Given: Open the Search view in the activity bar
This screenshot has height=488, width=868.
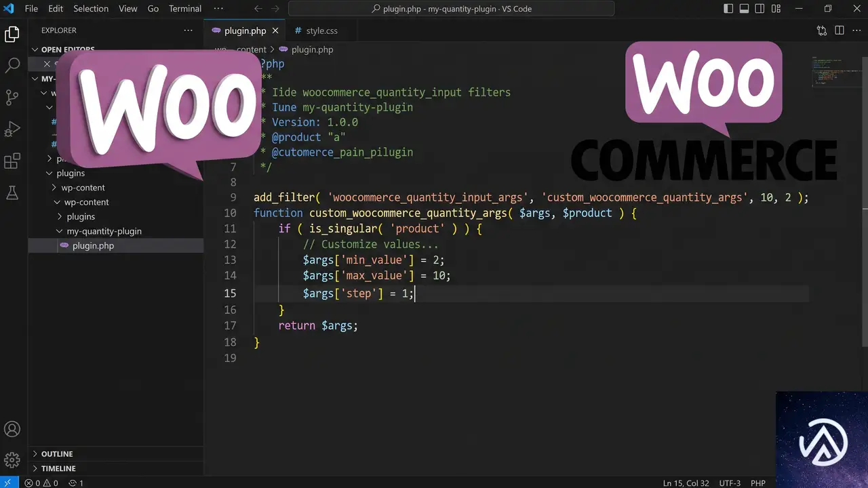Looking at the screenshot, I should pos(12,66).
